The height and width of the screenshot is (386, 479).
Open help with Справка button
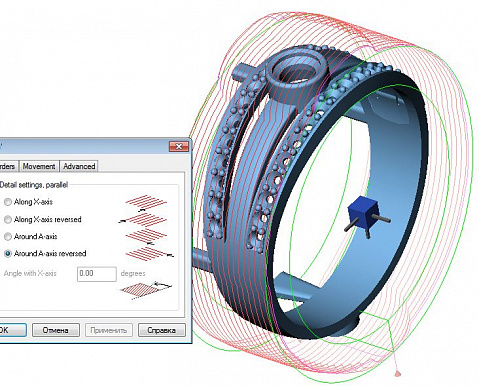coord(162,330)
